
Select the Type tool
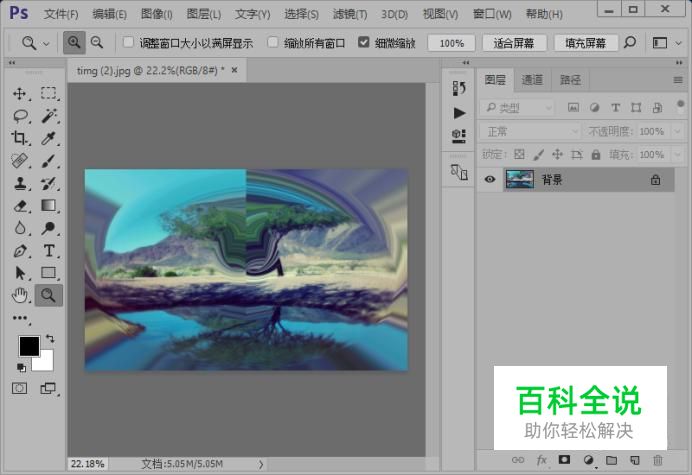click(x=49, y=251)
